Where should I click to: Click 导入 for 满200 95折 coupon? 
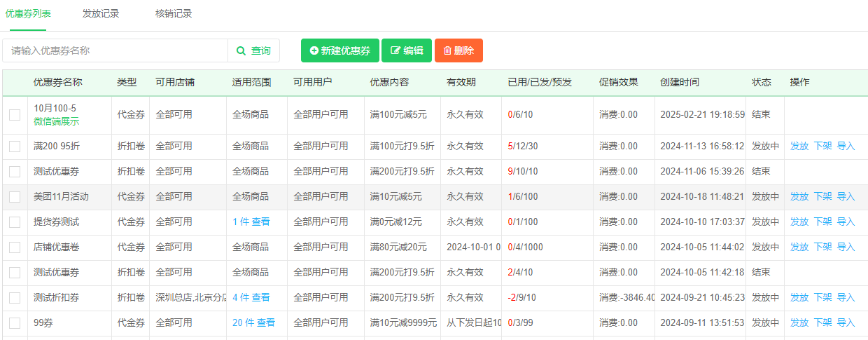point(846,147)
